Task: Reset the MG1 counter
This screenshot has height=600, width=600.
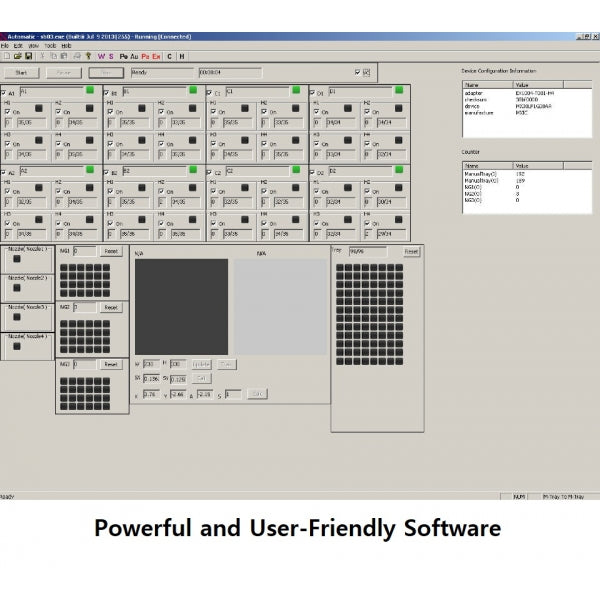Action: click(111, 251)
